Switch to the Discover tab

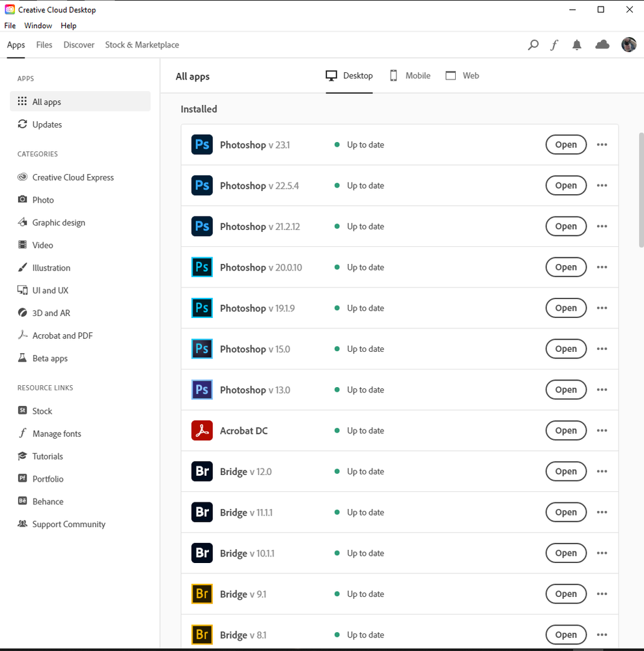tap(79, 45)
